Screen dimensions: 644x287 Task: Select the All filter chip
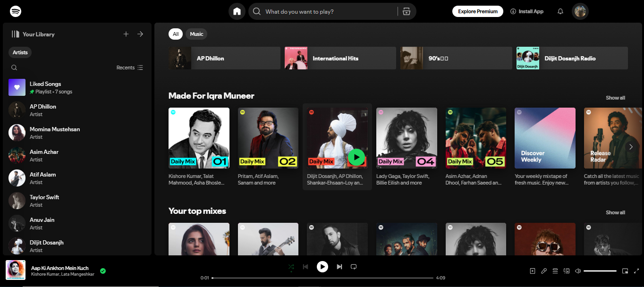click(175, 34)
